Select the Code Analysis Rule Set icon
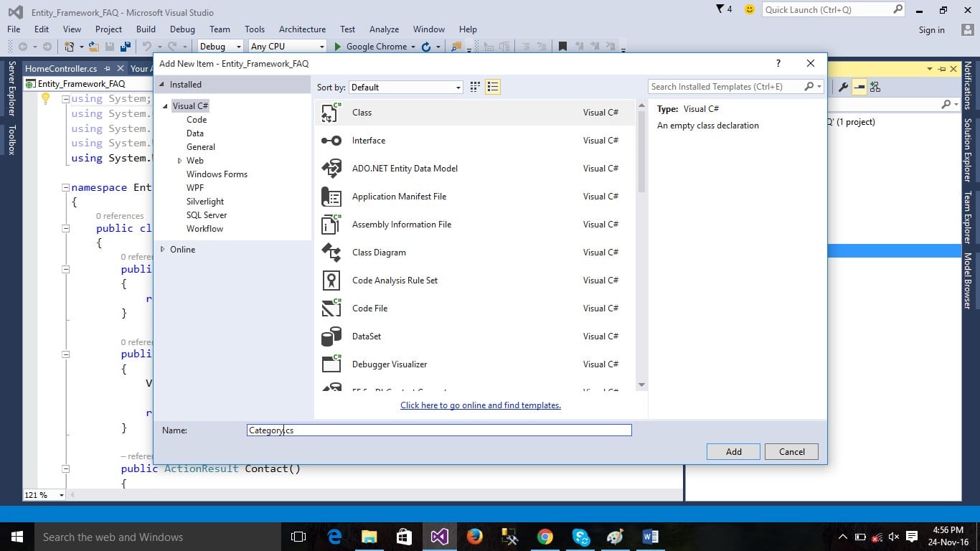 tap(331, 281)
